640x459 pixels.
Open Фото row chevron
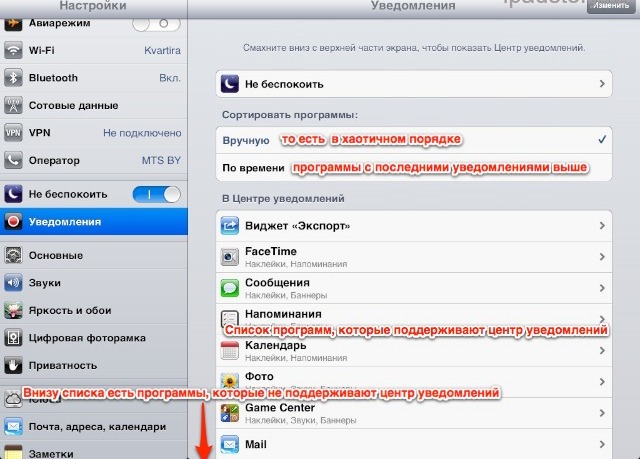tap(602, 382)
